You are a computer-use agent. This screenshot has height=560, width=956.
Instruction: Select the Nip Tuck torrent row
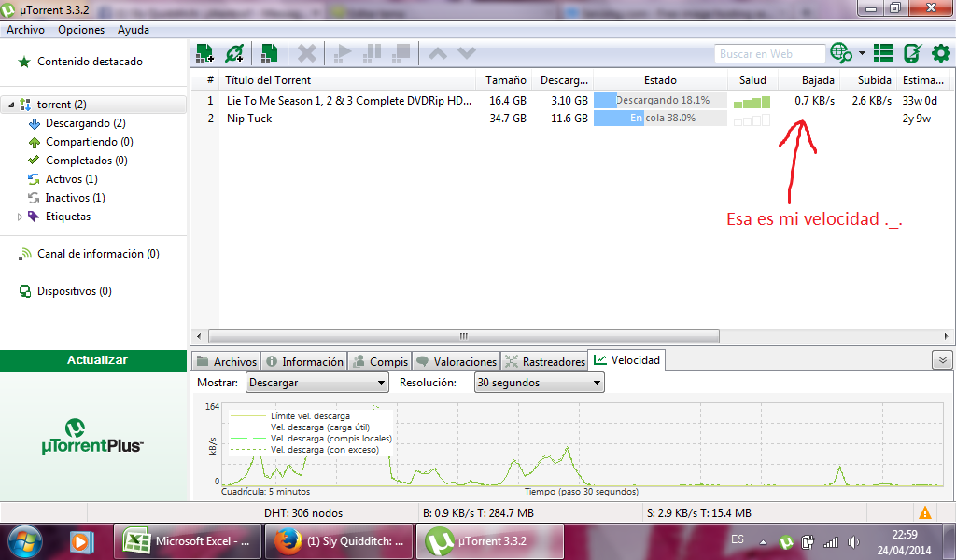pyautogui.click(x=572, y=119)
